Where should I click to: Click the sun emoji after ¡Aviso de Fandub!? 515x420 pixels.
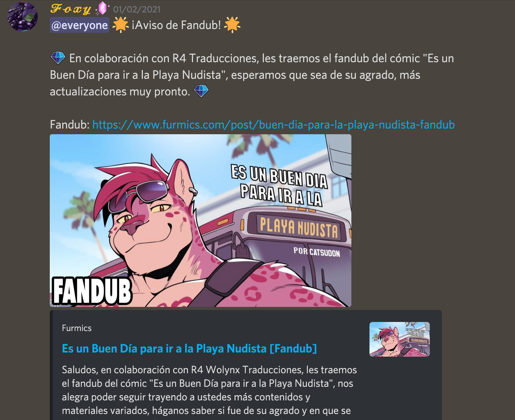[x=232, y=25]
